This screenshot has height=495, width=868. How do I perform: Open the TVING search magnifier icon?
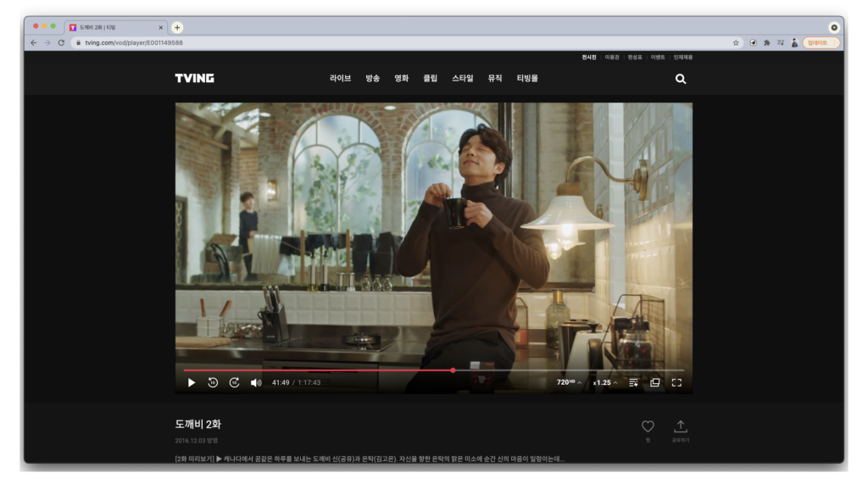coord(681,79)
